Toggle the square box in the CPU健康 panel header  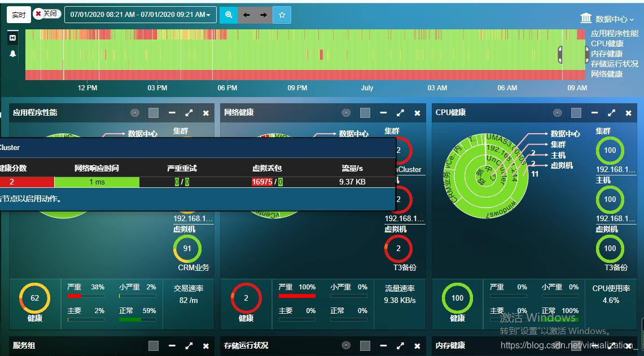(576, 112)
